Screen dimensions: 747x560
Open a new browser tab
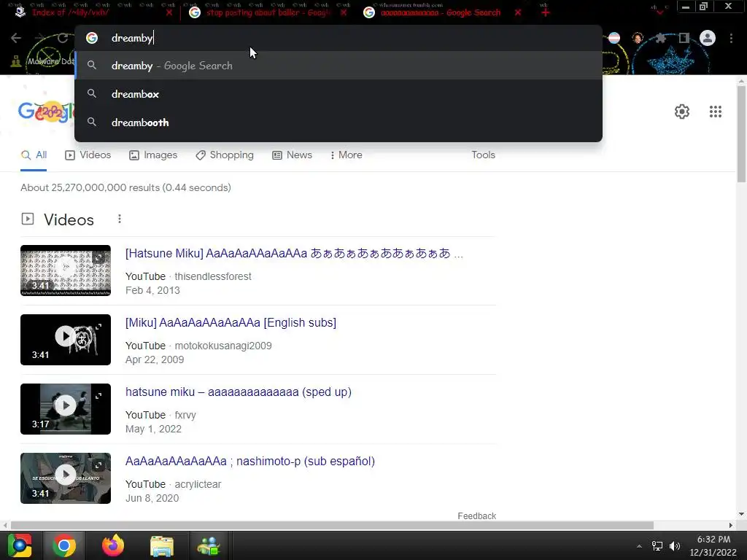[x=546, y=12]
